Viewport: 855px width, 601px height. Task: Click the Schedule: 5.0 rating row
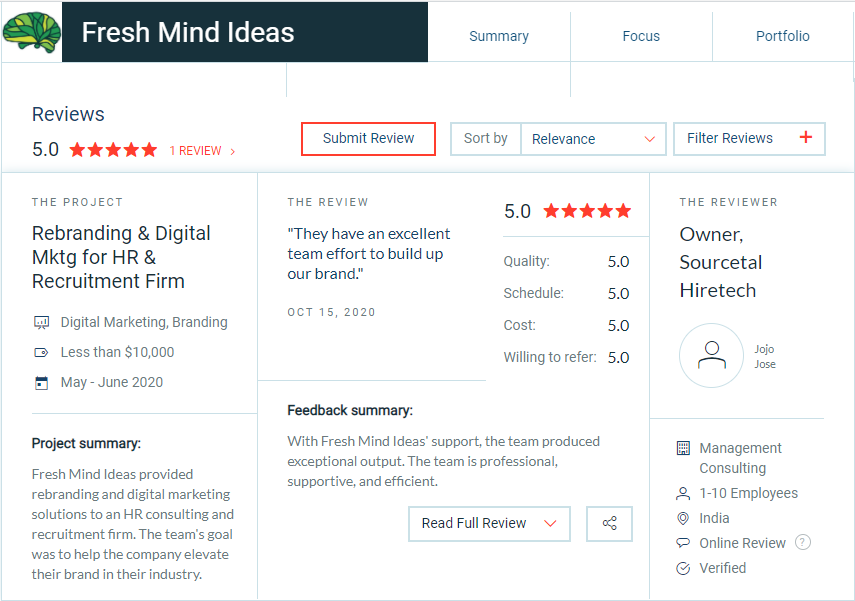566,293
